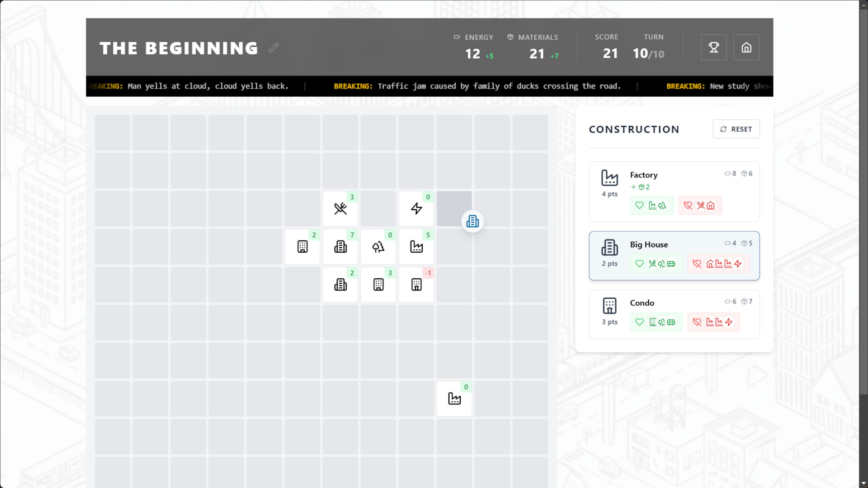Open the achievements trophy panel

(x=713, y=47)
